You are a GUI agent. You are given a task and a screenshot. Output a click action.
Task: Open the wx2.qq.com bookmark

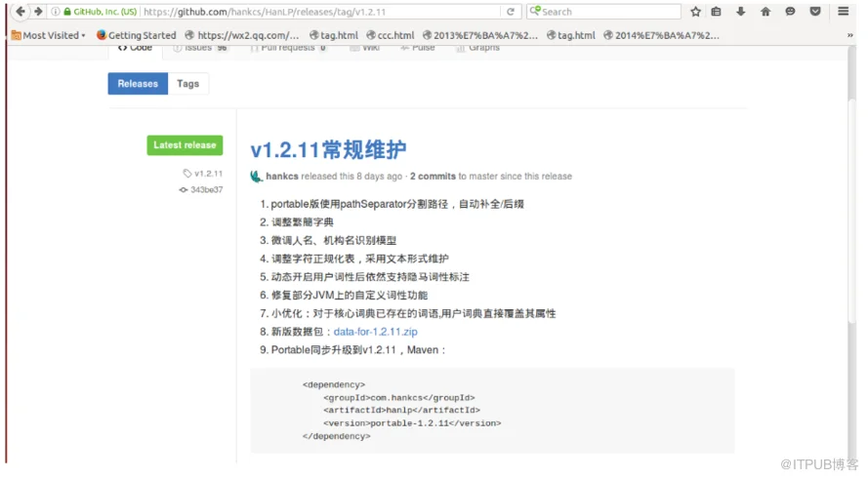[x=242, y=35]
